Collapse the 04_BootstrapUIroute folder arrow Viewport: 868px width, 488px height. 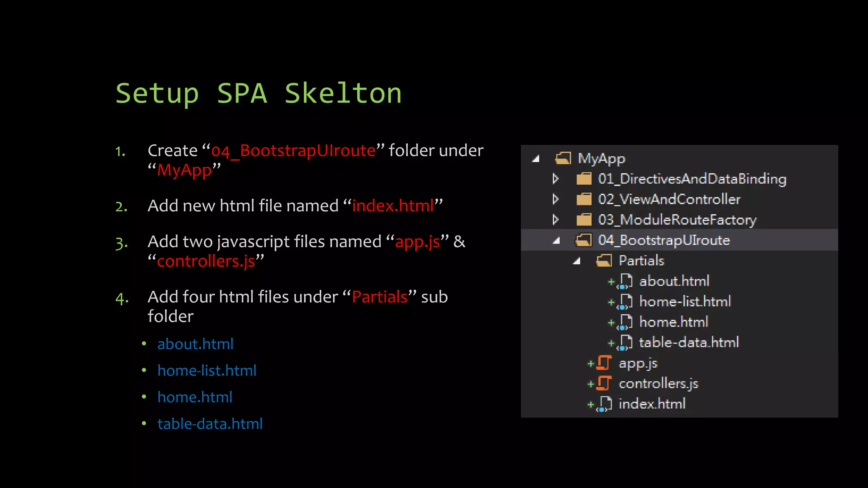(x=557, y=241)
